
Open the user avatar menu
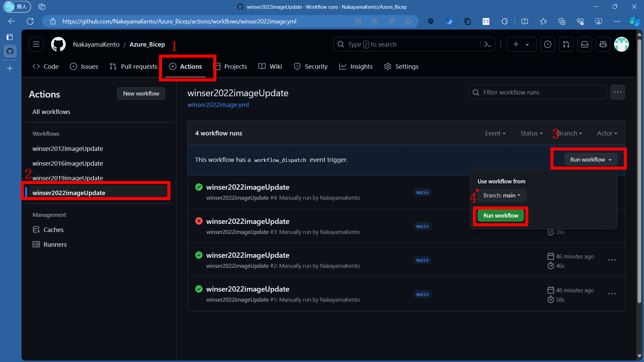click(x=622, y=44)
